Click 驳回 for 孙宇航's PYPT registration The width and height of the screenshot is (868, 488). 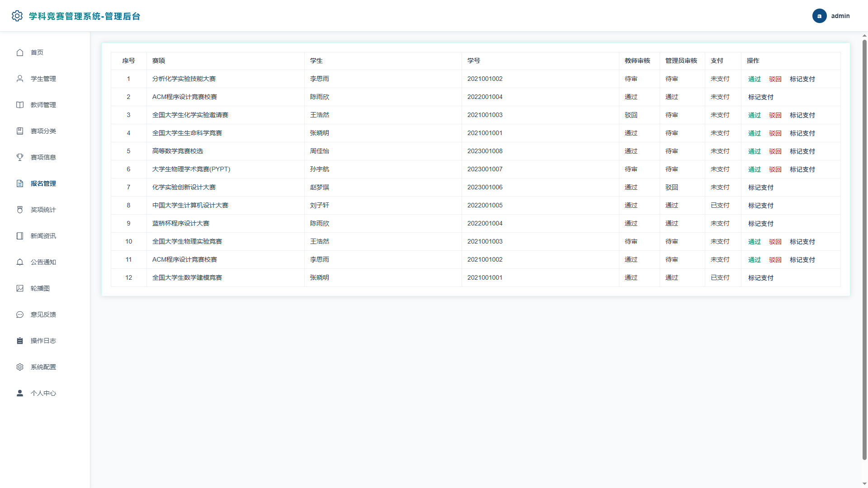coord(775,169)
